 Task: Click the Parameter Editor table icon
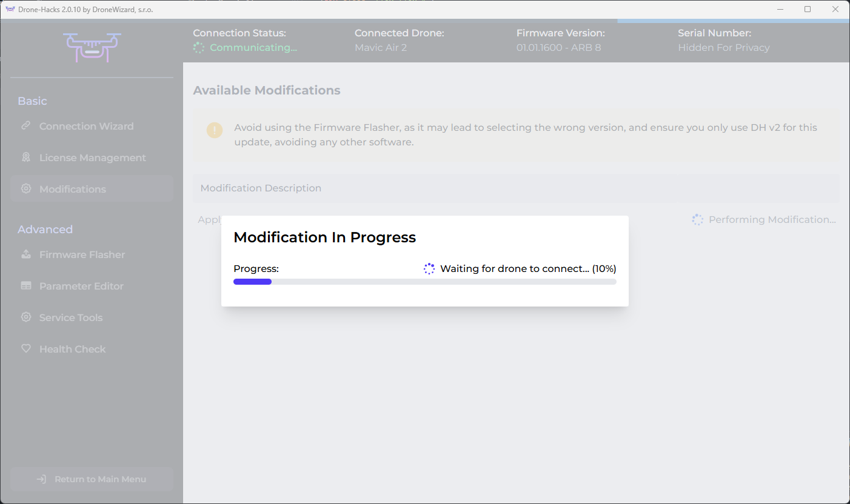pyautogui.click(x=25, y=286)
